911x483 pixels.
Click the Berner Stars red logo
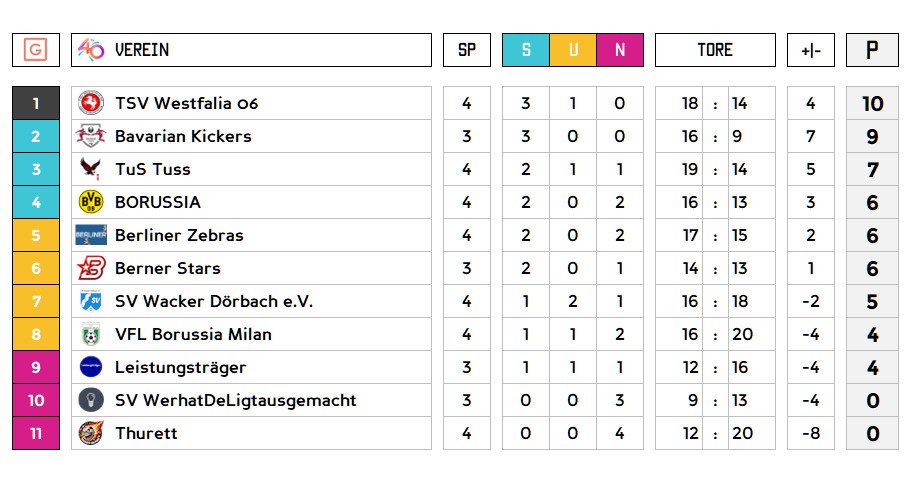91,268
